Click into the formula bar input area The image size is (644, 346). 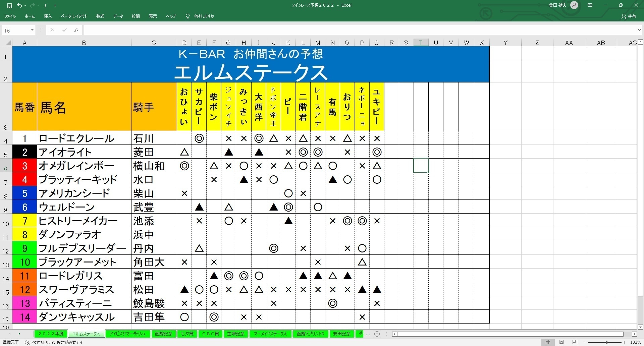tap(360, 30)
